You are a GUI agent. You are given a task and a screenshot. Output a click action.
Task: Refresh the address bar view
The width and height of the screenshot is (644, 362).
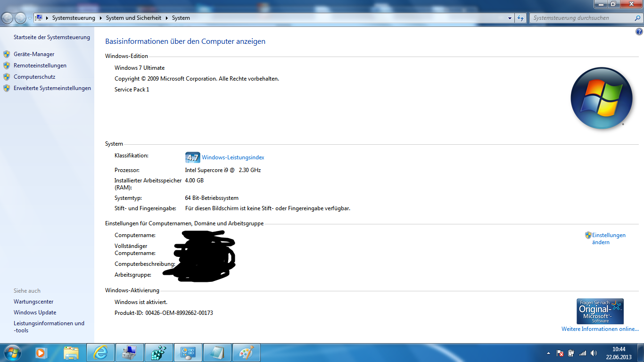520,18
